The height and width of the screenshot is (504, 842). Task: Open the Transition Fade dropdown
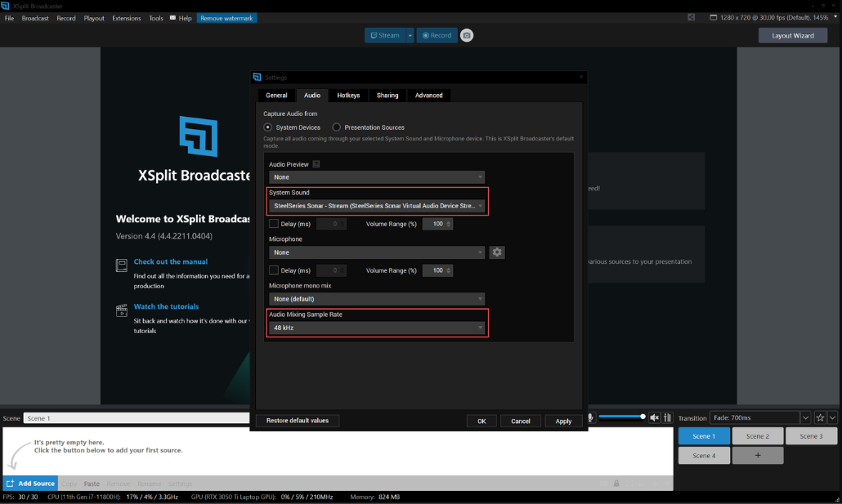(x=759, y=417)
